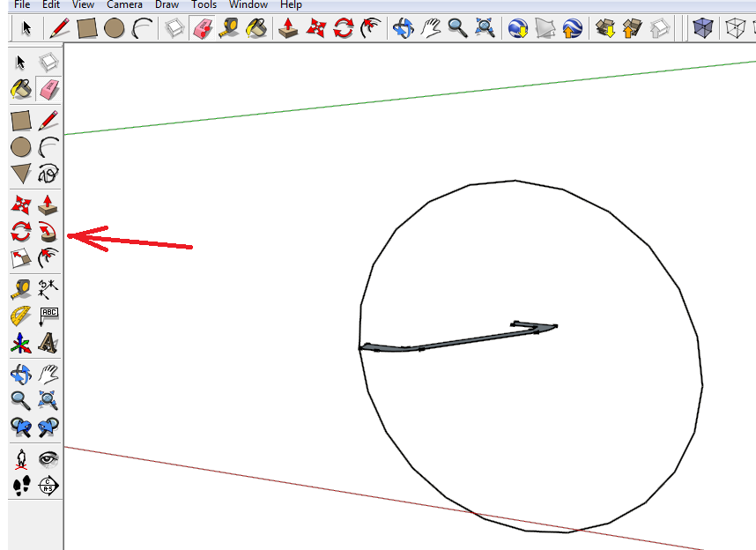Click Rectangle in Getting Started toolbar
This screenshot has width=756, height=550.
(86, 28)
